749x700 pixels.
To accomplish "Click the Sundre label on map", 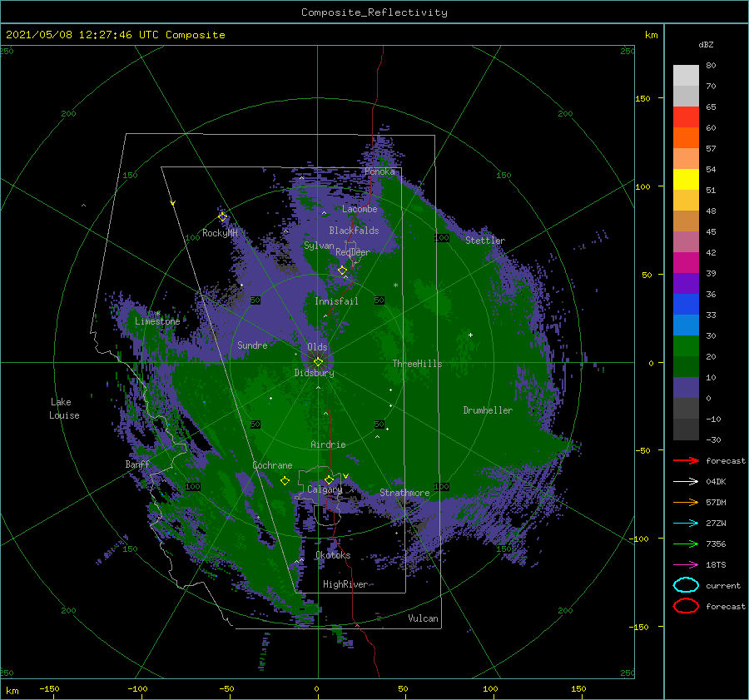I will pos(252,345).
